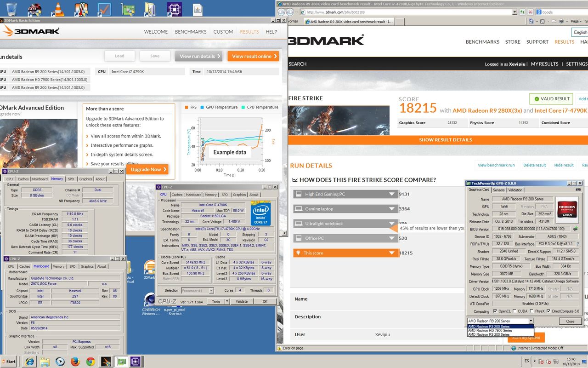The width and height of the screenshot is (588, 368).
Task: Launch CINEBENCH desktop shortcut
Action: coord(150,300)
